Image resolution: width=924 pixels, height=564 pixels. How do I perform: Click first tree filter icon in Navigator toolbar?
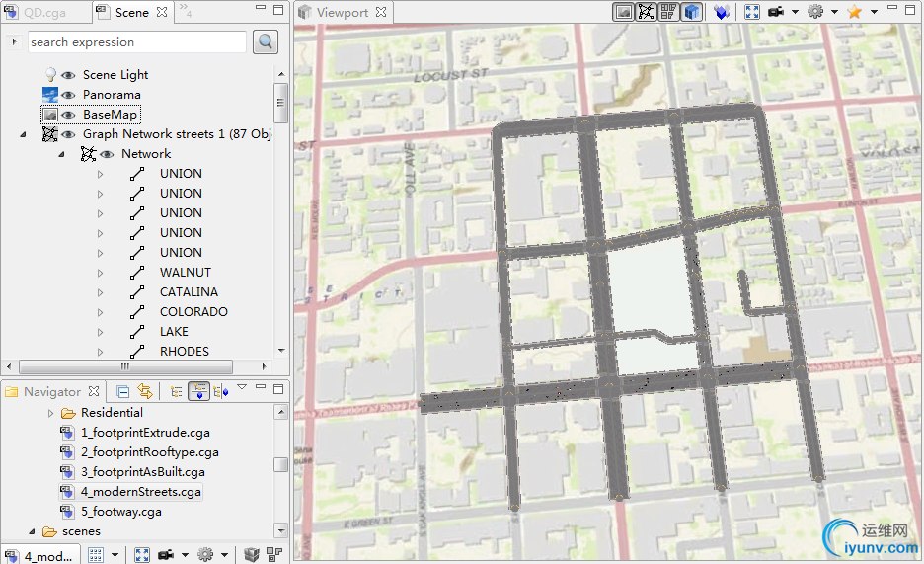[x=176, y=392]
